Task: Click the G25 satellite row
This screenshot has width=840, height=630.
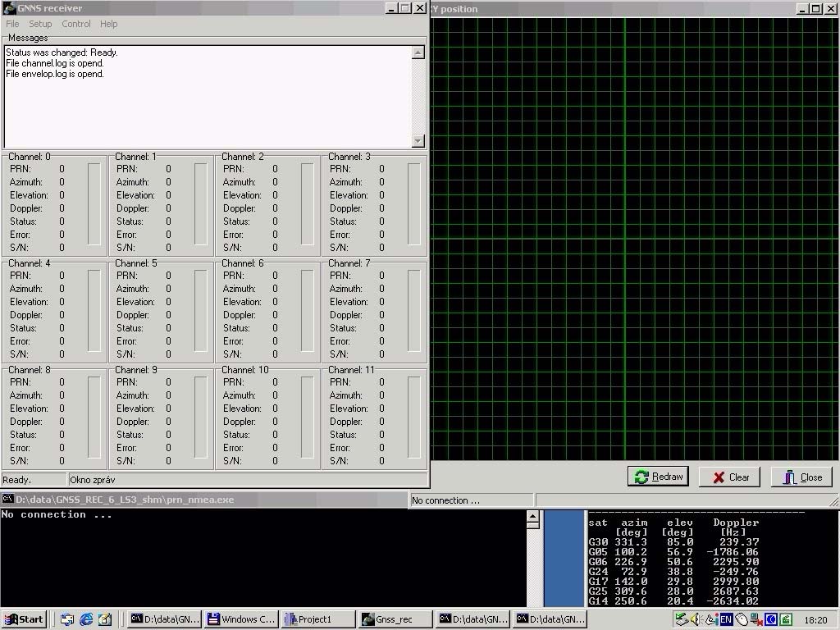Action: click(x=673, y=591)
